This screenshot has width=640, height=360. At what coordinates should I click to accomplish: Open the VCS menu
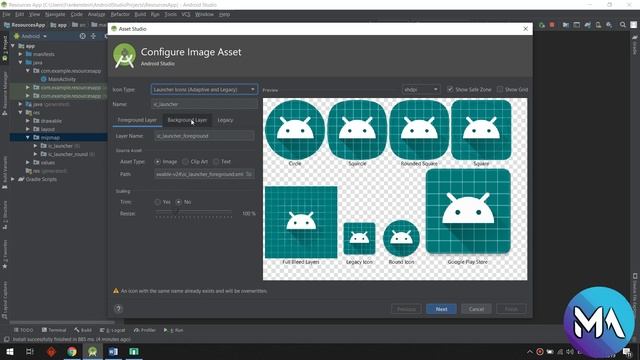click(186, 14)
